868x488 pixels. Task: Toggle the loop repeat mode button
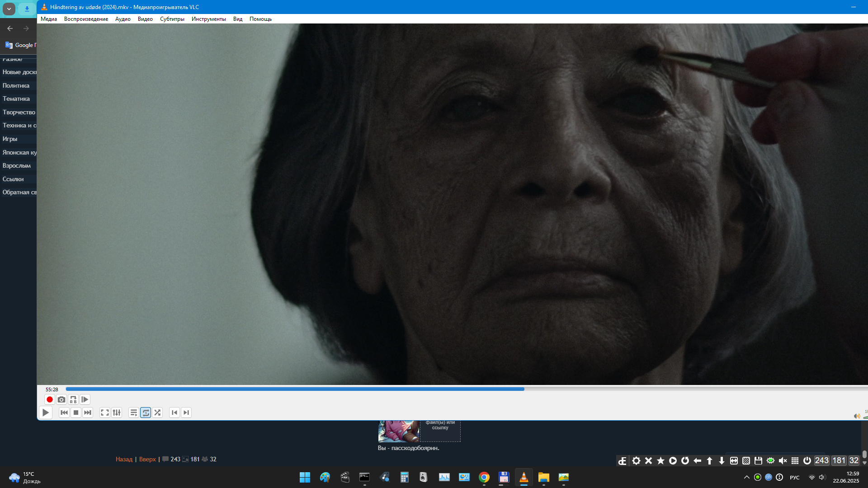146,413
